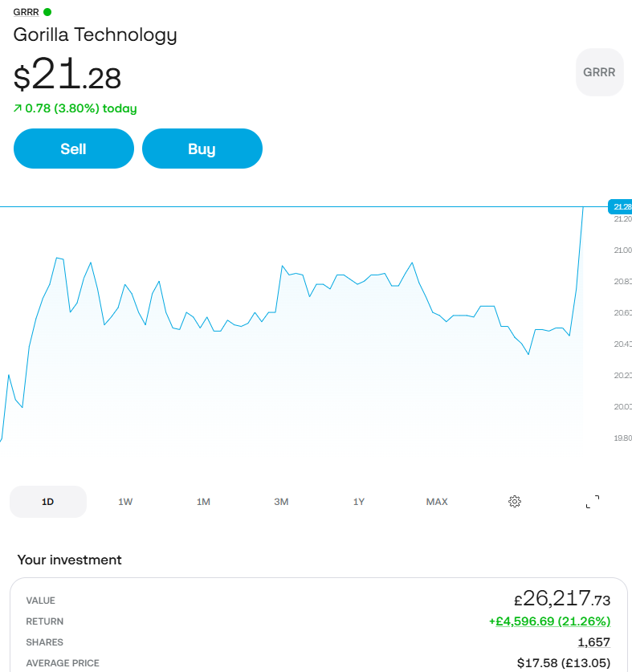Viewport: 632px width, 672px height.
Task: Click the GRRR logo badge
Action: tap(599, 72)
